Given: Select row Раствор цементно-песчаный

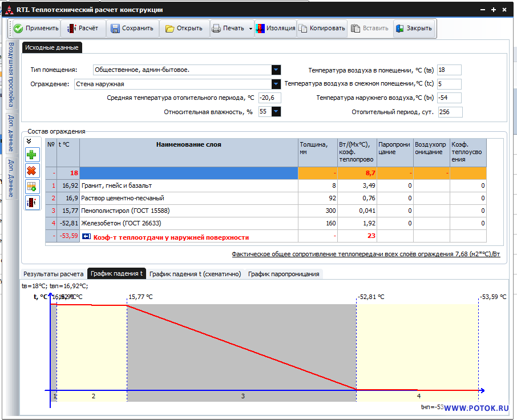Looking at the screenshot, I should [265, 198].
